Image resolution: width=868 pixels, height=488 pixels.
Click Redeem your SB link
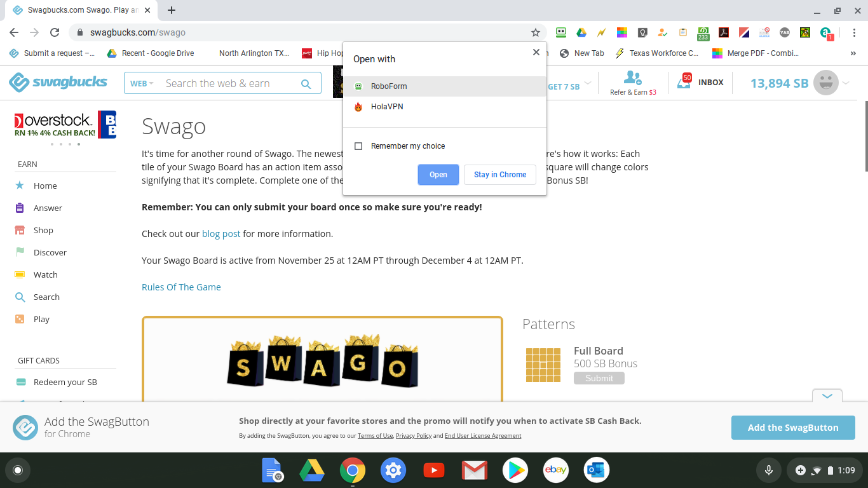coord(65,382)
